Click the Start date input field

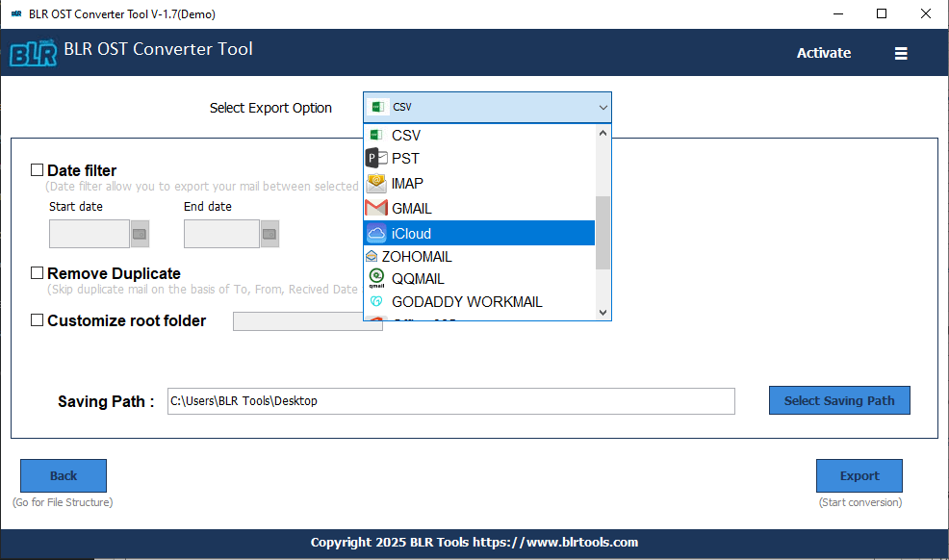click(90, 234)
